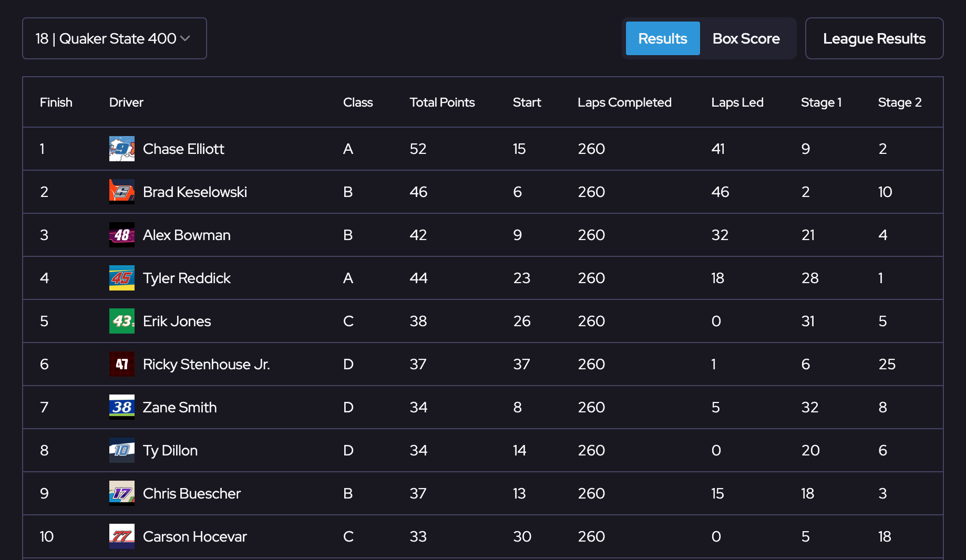Switch to the Box Score tab
Image resolution: width=966 pixels, height=560 pixels.
point(746,38)
